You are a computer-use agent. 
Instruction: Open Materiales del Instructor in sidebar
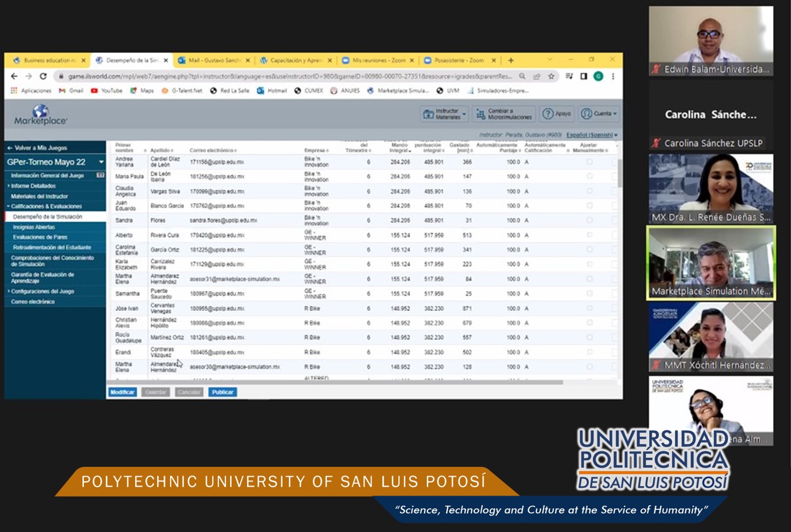[x=39, y=196]
